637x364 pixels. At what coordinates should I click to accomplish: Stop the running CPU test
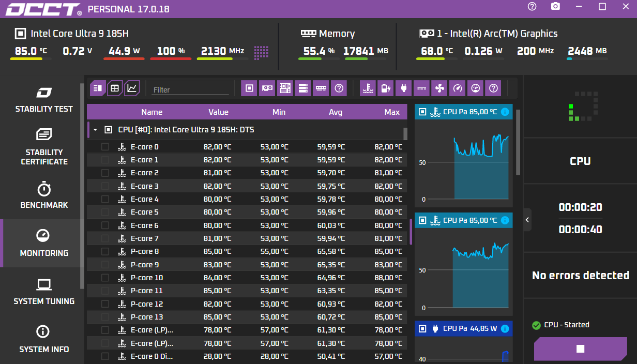[x=580, y=349]
